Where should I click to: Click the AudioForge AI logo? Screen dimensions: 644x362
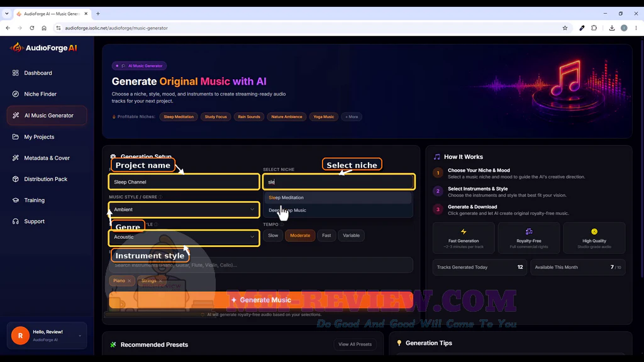43,48
